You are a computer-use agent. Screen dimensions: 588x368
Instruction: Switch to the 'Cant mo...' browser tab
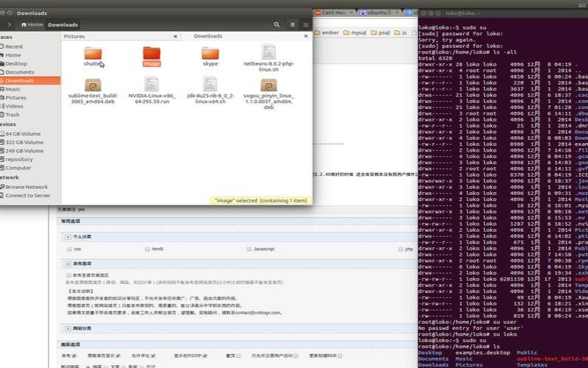[334, 13]
